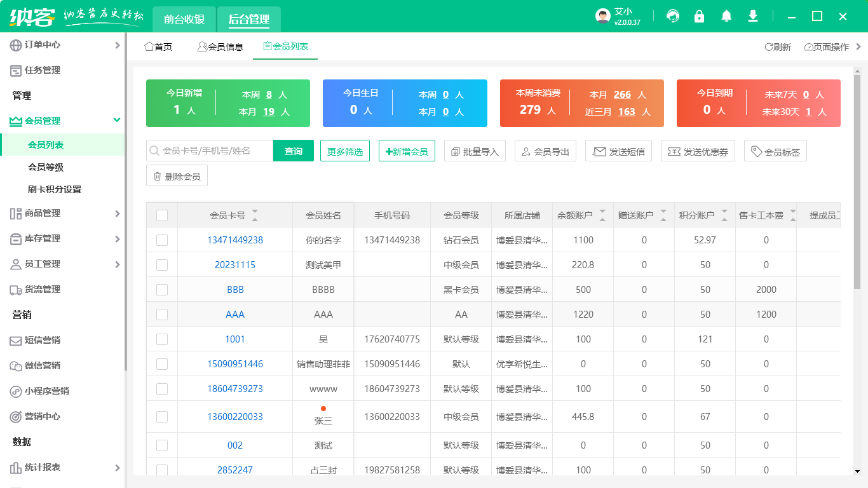Image resolution: width=868 pixels, height=488 pixels.
Task: Check the row for member card 20231115
Action: [162, 265]
